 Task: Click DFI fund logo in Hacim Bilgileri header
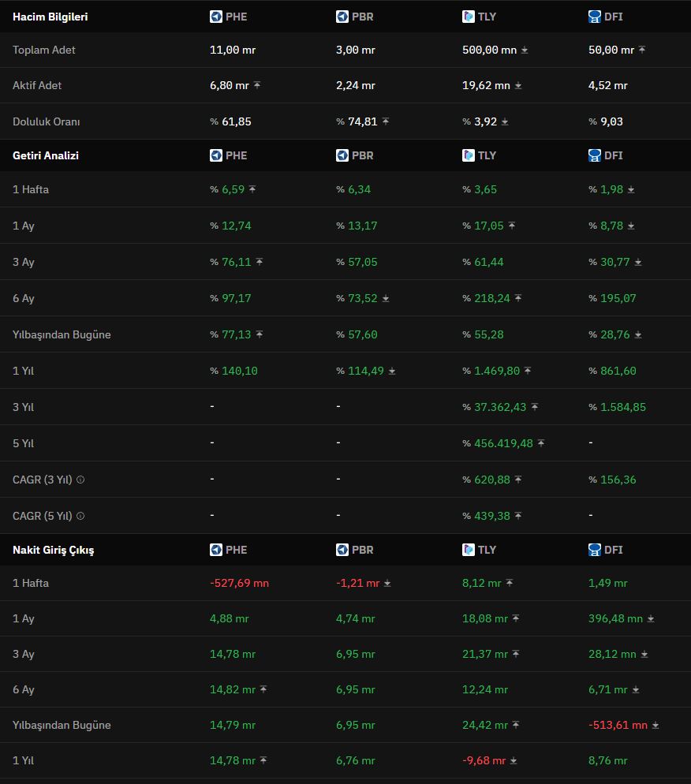click(x=595, y=17)
